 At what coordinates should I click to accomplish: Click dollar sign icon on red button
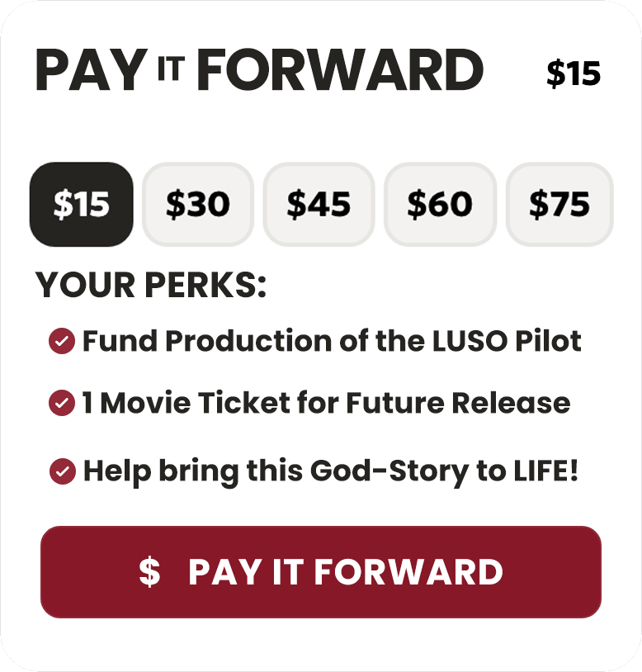click(149, 571)
